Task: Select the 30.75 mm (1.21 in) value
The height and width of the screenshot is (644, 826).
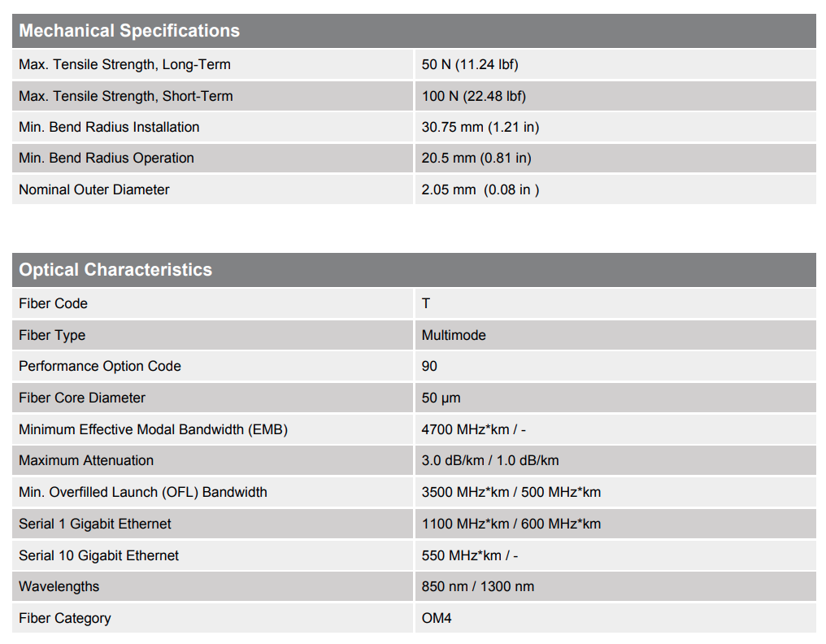Action: (480, 127)
